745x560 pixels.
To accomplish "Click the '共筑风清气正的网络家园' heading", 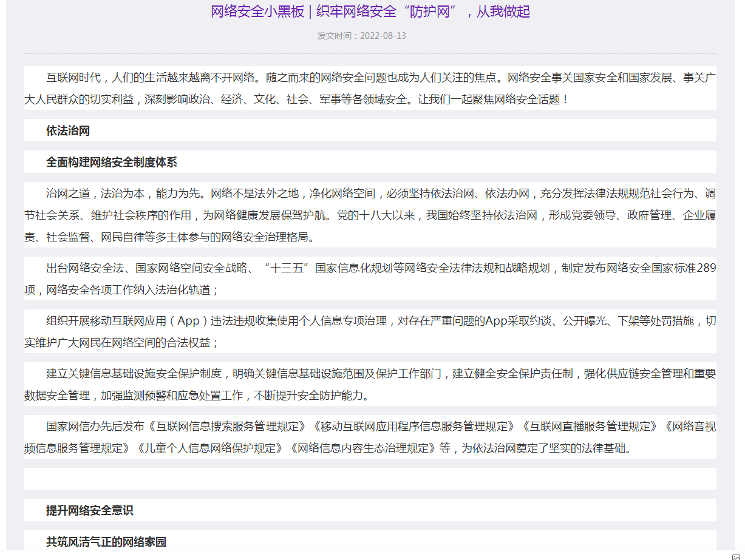I will point(106,542).
